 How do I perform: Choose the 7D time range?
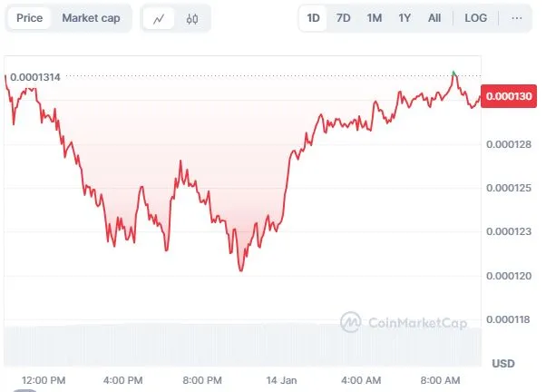tap(344, 18)
